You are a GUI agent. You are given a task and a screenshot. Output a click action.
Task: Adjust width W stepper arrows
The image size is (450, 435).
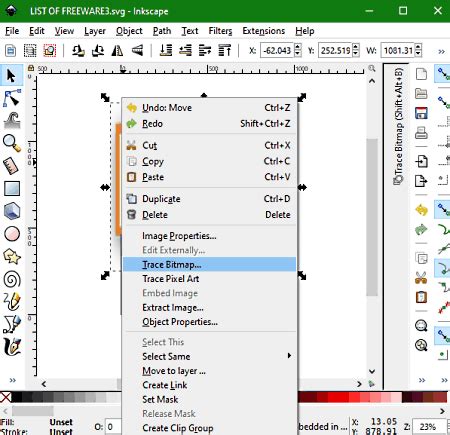(x=418, y=51)
